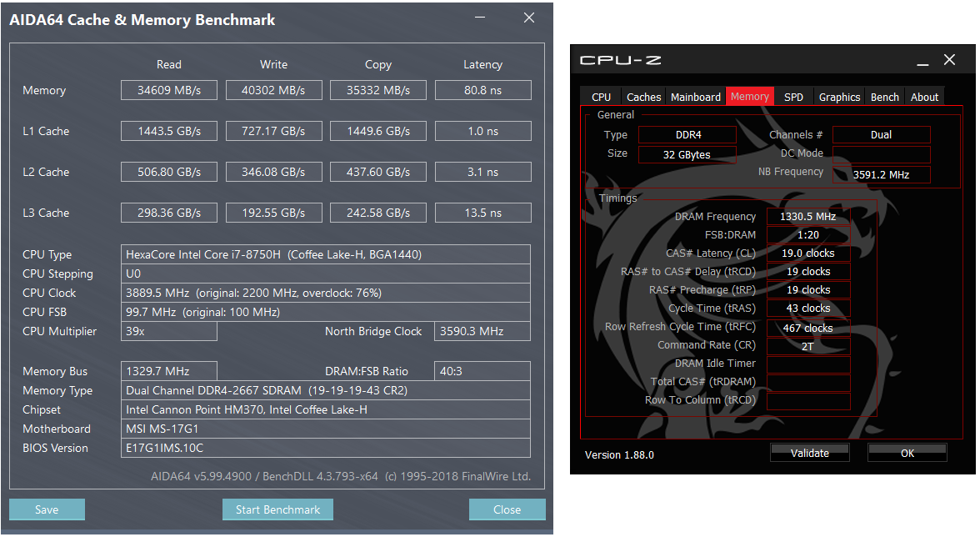The height and width of the screenshot is (552, 980).
Task: Click the L1 Cache Read value 1443.5 GB/s
Action: pyautogui.click(x=169, y=131)
